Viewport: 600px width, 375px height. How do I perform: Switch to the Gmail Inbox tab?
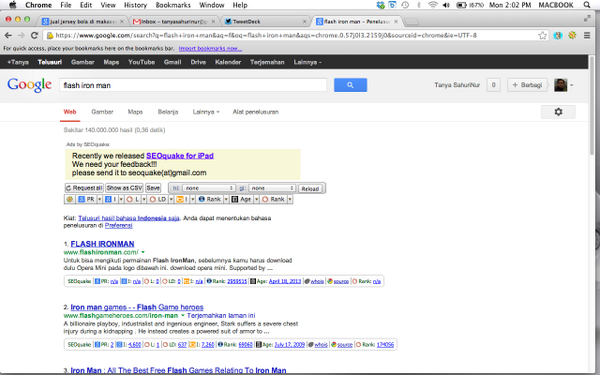[x=174, y=22]
